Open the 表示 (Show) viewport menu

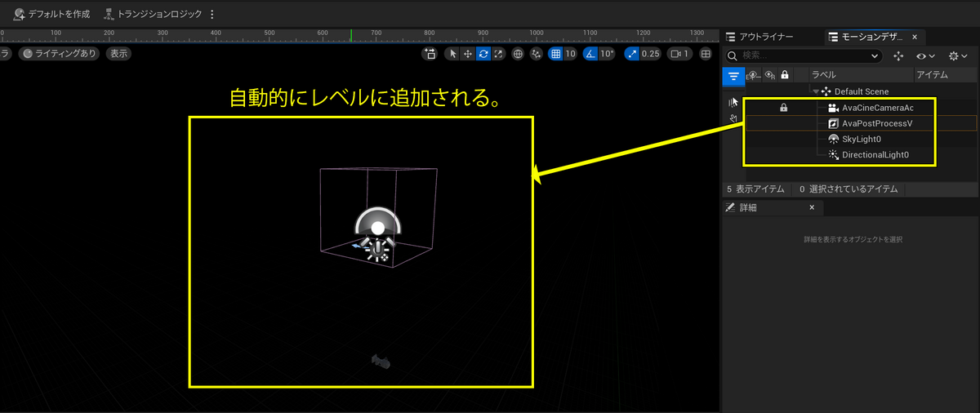[x=118, y=54]
